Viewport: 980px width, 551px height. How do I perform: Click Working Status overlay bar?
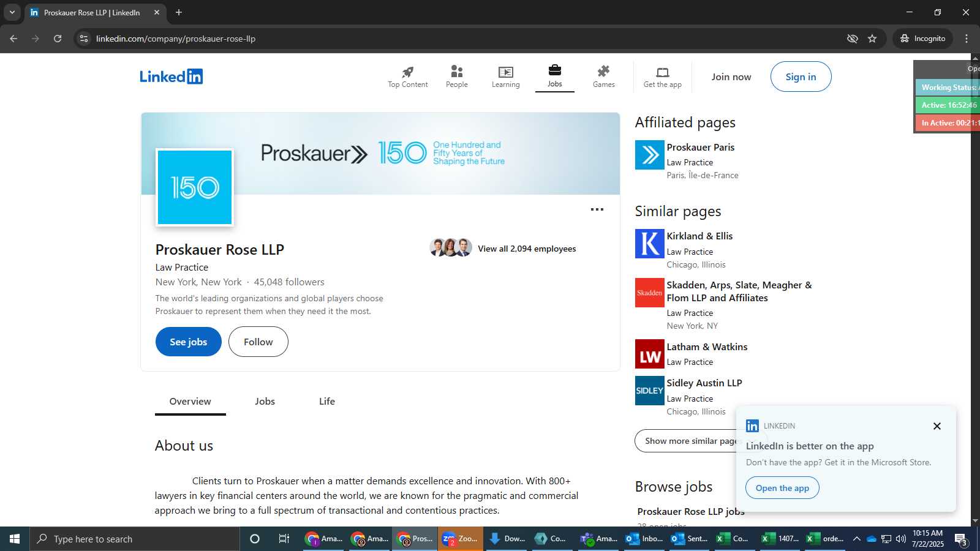948,88
